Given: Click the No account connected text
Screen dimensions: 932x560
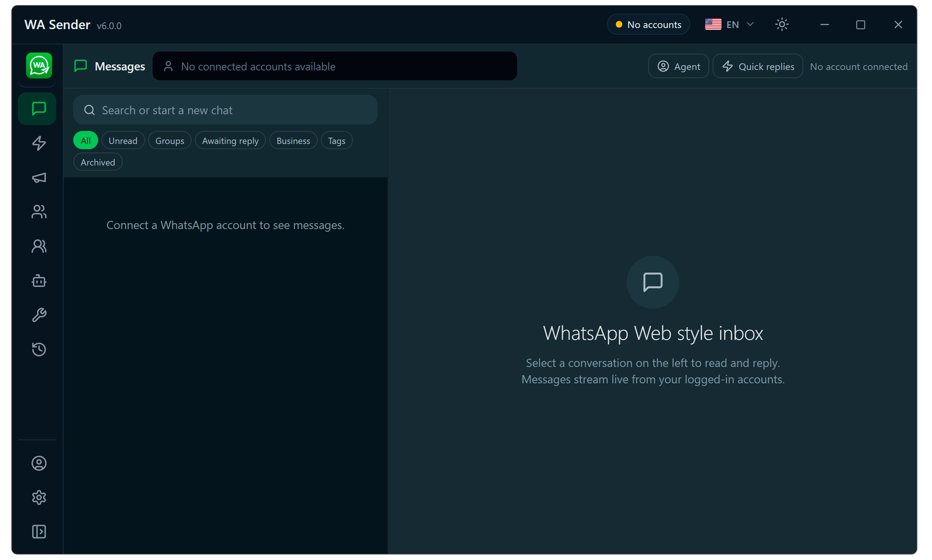Looking at the screenshot, I should pos(859,66).
